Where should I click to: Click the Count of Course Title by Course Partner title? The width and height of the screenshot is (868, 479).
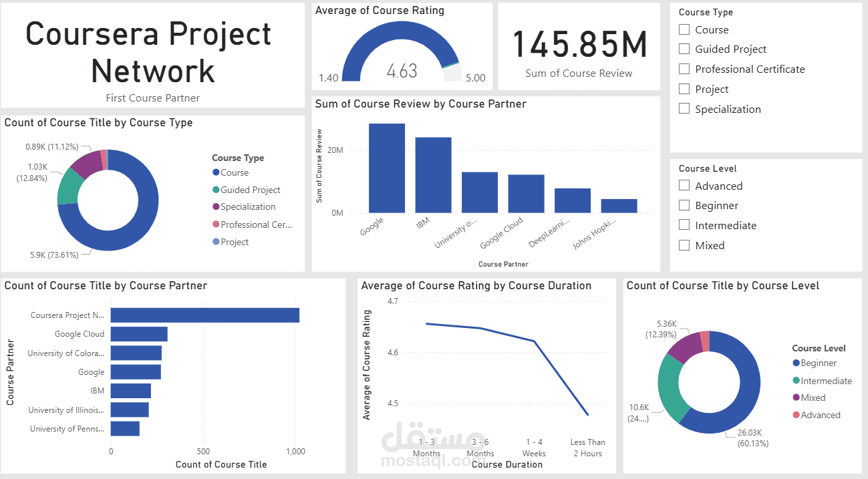tap(106, 286)
